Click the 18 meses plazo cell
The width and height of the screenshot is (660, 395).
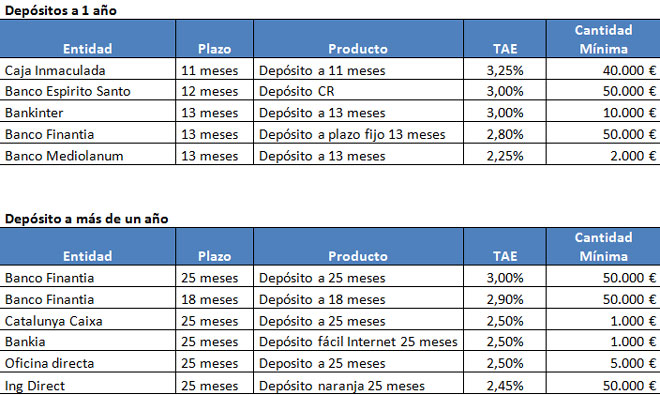coord(215,298)
